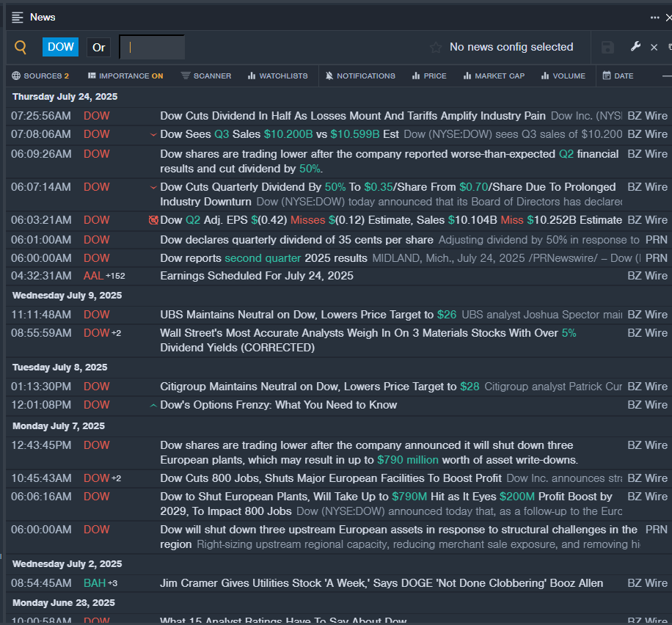Open 'Dow declares quarterly dividend of 35 cents' story
Screen dimensions: 672x625
(x=296, y=240)
